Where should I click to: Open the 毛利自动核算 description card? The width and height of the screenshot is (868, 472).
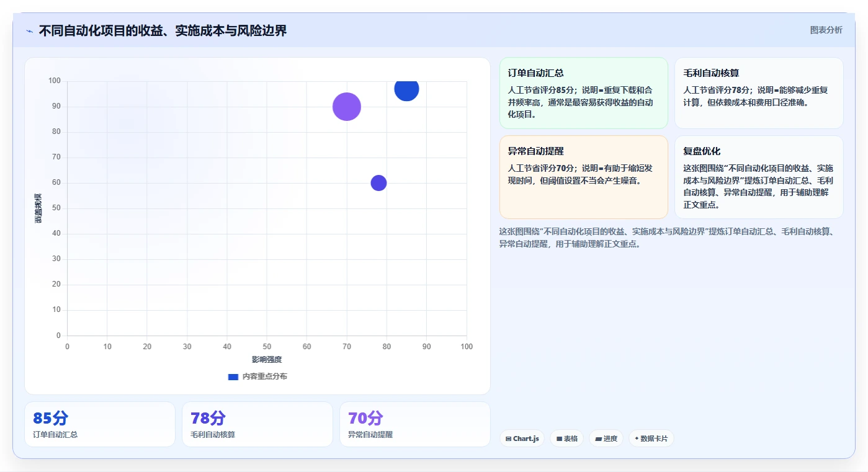759,93
